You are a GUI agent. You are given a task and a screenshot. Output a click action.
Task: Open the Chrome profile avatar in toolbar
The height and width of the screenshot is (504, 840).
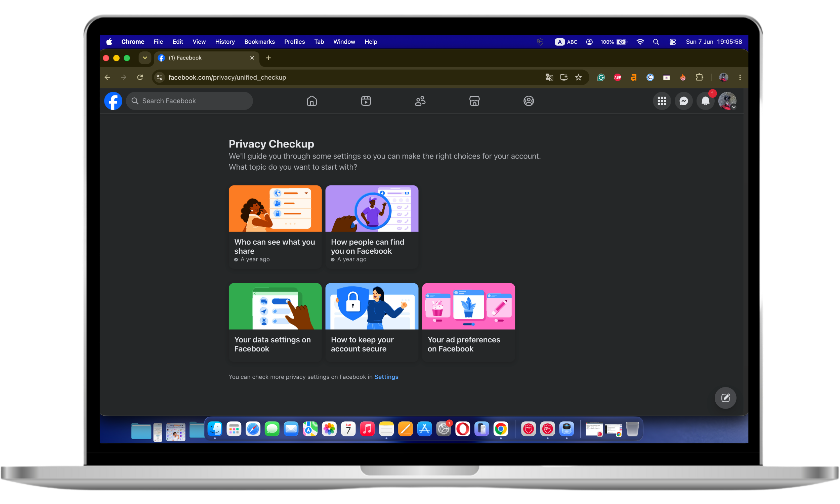pos(723,77)
